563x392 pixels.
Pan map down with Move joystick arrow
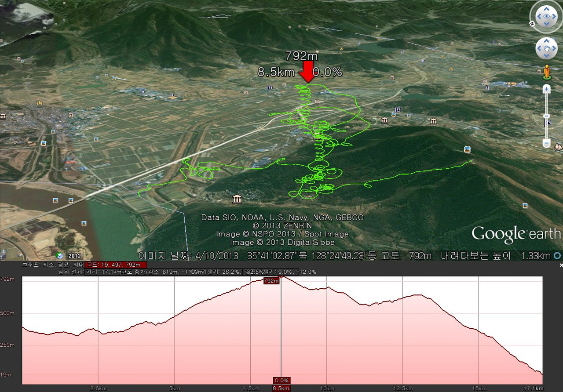coord(546,56)
